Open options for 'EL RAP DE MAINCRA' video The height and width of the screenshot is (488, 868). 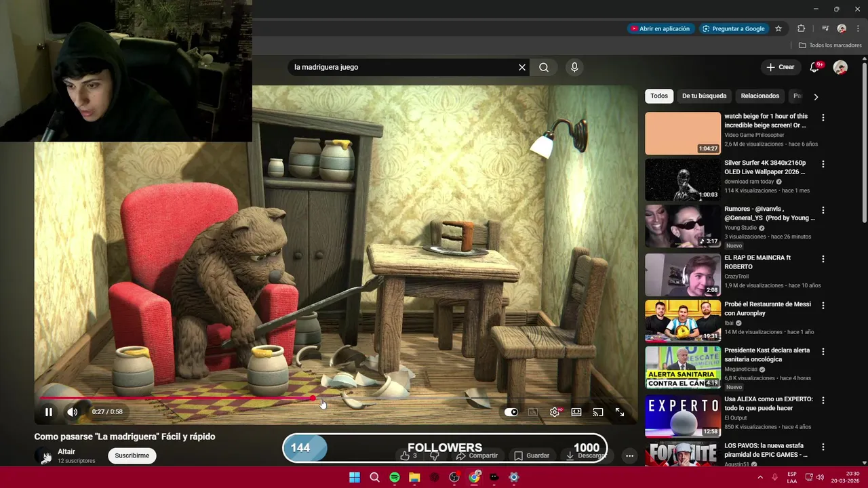823,259
